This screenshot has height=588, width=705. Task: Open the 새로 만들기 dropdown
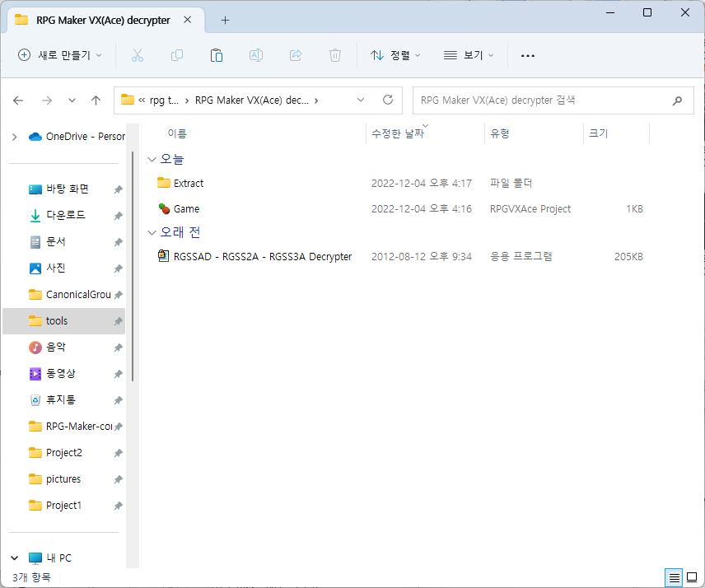click(60, 55)
